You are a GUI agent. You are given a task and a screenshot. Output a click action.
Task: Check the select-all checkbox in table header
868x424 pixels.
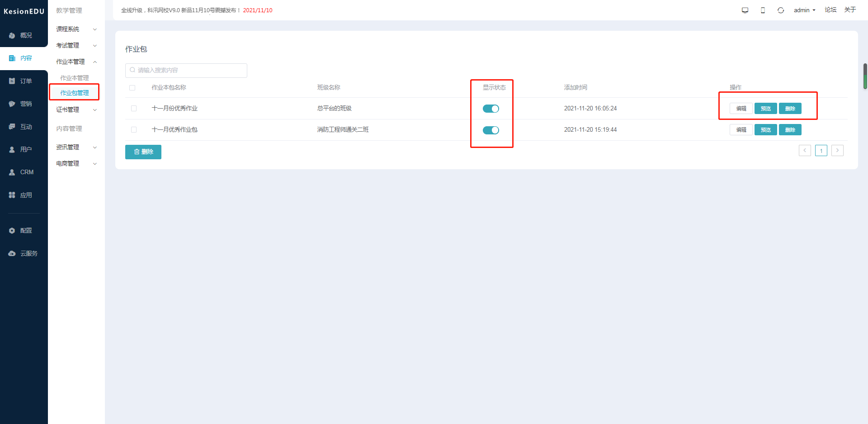click(x=132, y=88)
